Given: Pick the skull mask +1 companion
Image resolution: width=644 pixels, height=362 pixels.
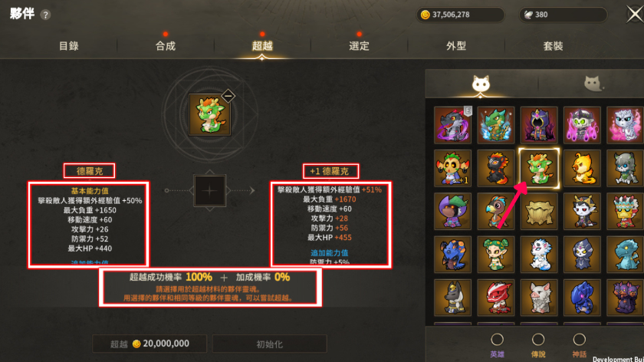Looking at the screenshot, I should 452,168.
